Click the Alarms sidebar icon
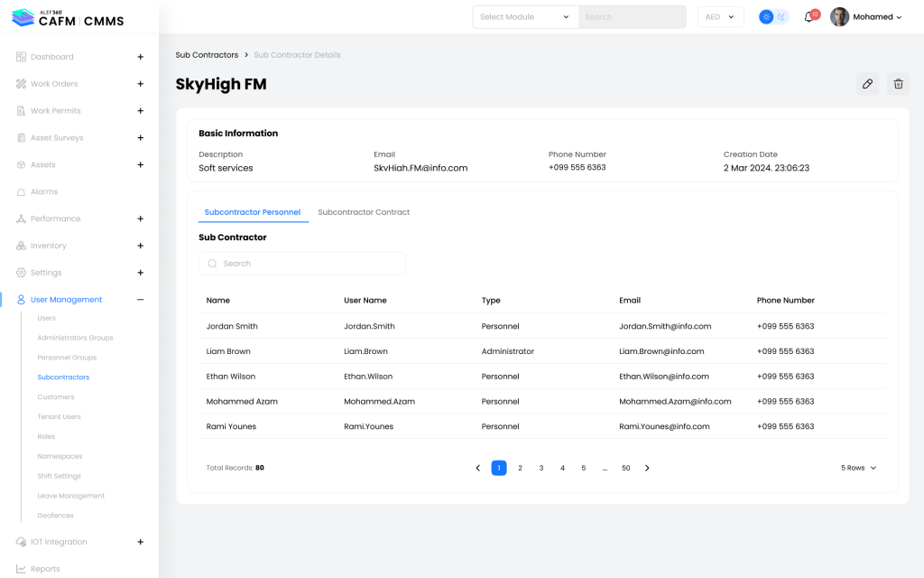 22,192
